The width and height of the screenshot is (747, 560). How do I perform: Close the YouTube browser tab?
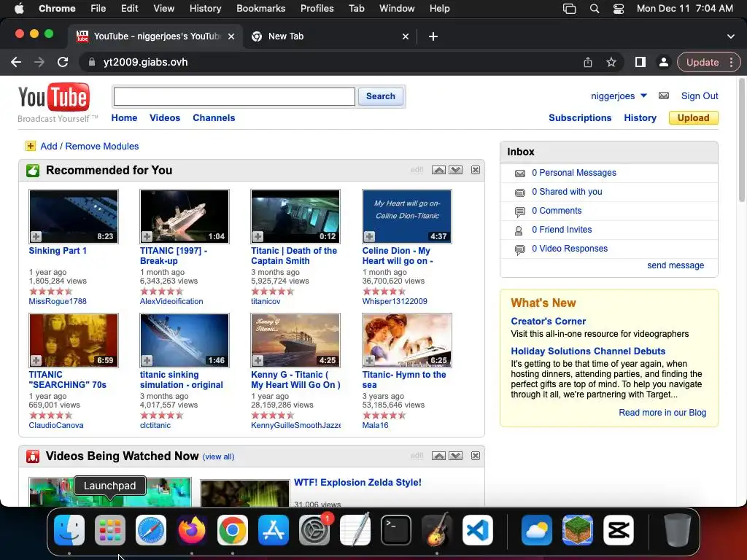pos(231,36)
